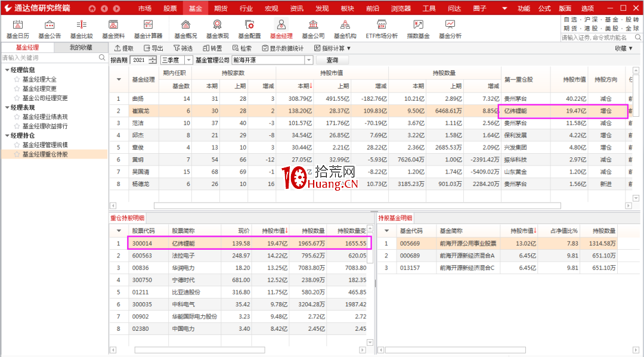644x357 pixels.
Task: Click the 持股基金明细 horizontal scrollbar
Action: coord(455,350)
